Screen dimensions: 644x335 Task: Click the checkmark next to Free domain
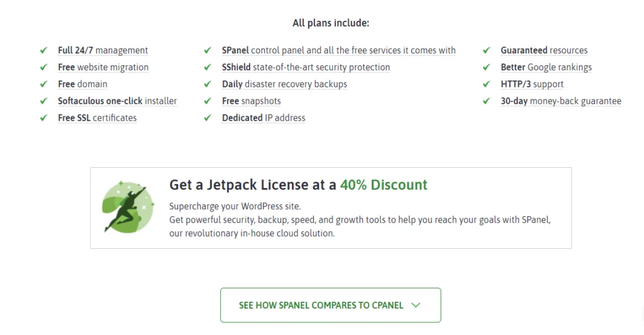[x=44, y=84]
